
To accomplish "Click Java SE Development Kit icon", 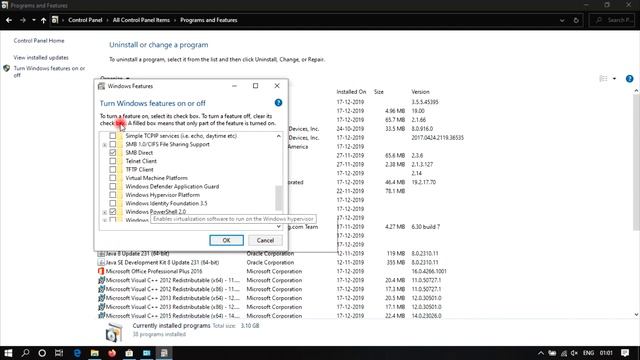I will [101, 262].
